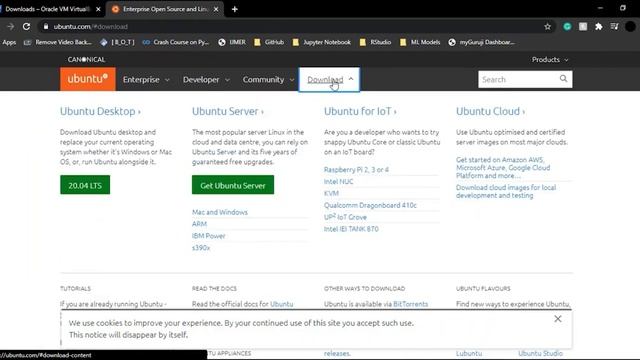Open the Jupyter Notebook bookmarks folder

pos(322,42)
